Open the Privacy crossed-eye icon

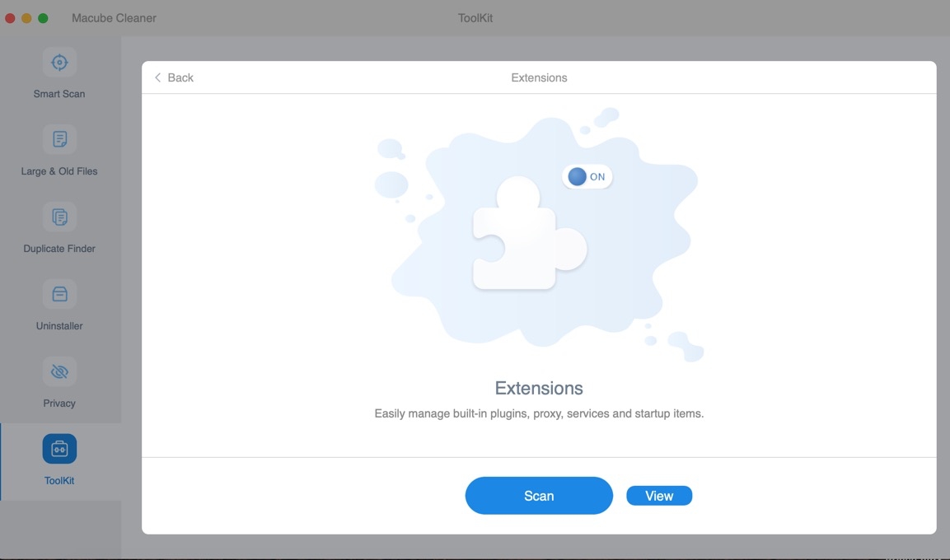point(59,371)
